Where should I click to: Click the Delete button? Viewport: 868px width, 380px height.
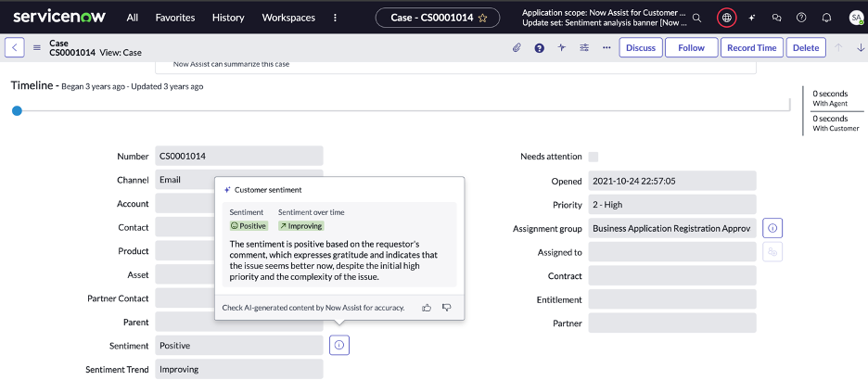tap(806, 47)
